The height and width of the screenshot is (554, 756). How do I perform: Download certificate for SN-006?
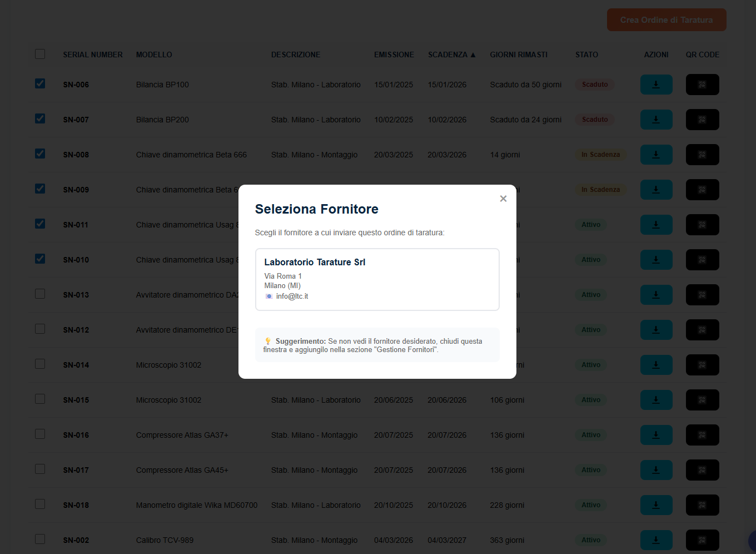[x=656, y=85]
